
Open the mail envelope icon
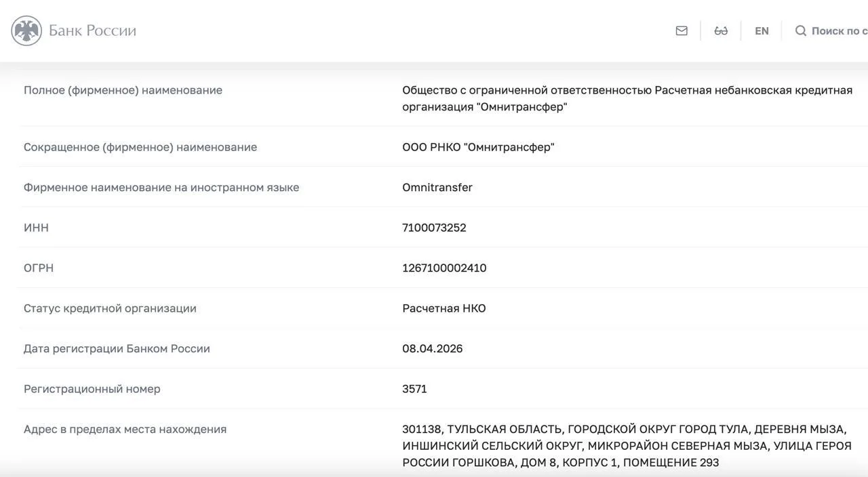coord(682,30)
